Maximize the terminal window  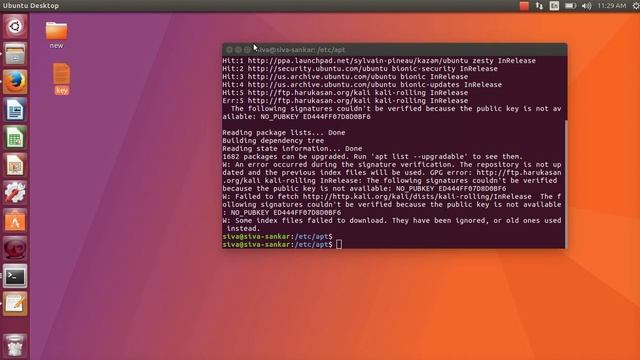[247, 50]
